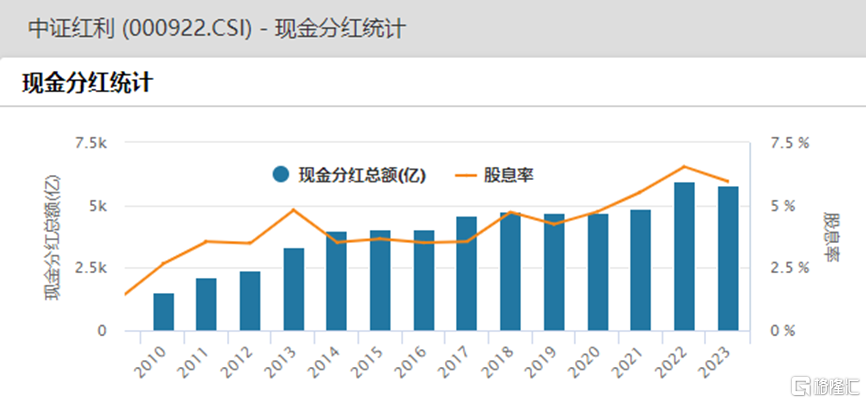Click the 2017 x-axis year label
Image resolution: width=866 pixels, height=403 pixels.
455,363
